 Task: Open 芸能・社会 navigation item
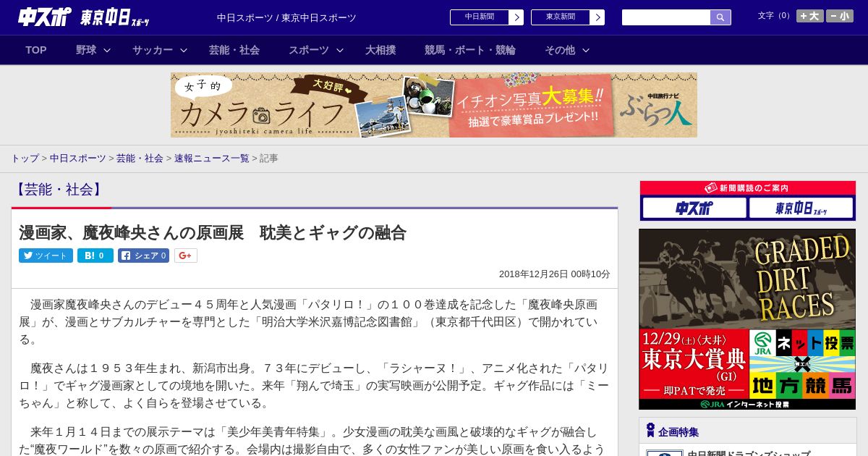point(234,50)
